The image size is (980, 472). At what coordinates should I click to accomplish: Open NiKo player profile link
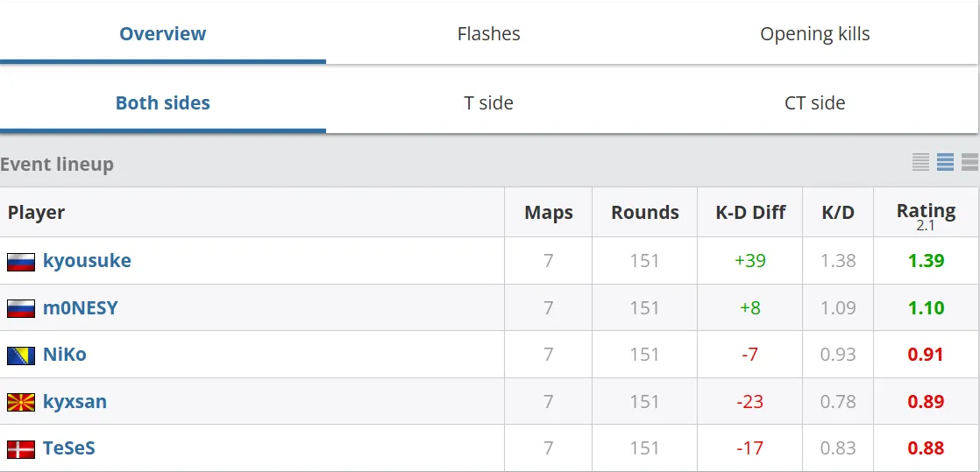coord(64,355)
